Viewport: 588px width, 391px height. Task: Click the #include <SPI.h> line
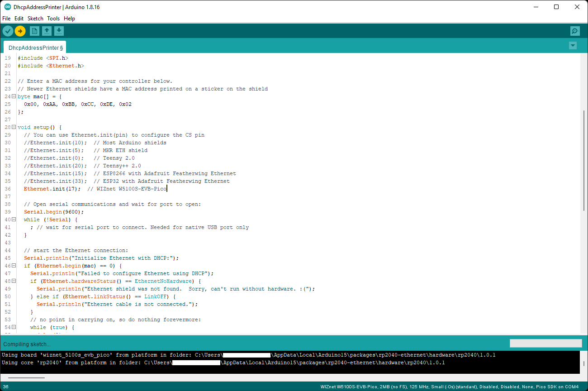(43, 58)
